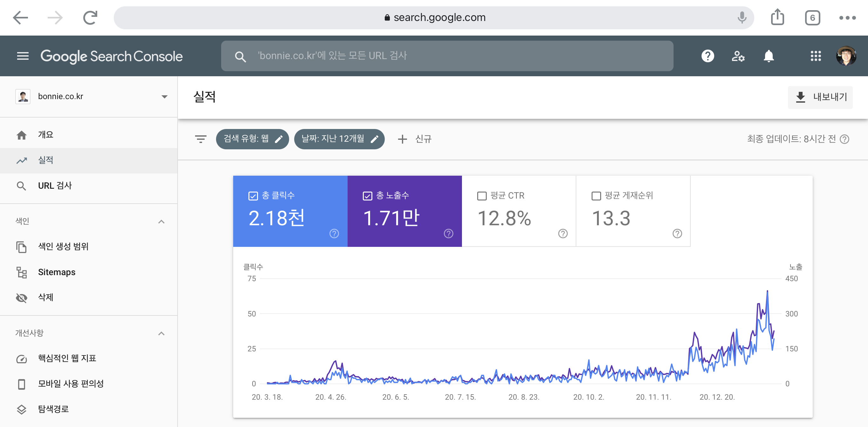Collapse the 색인 section

pyautogui.click(x=161, y=221)
